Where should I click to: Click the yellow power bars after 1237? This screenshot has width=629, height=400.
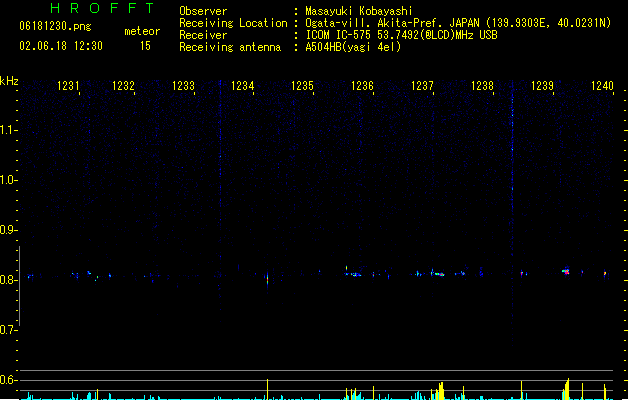point(440,391)
